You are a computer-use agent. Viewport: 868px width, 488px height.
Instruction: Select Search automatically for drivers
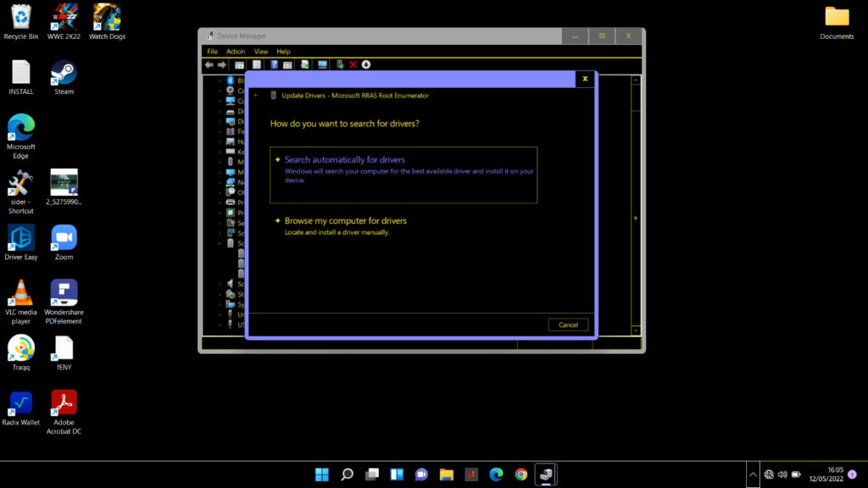[x=345, y=159]
